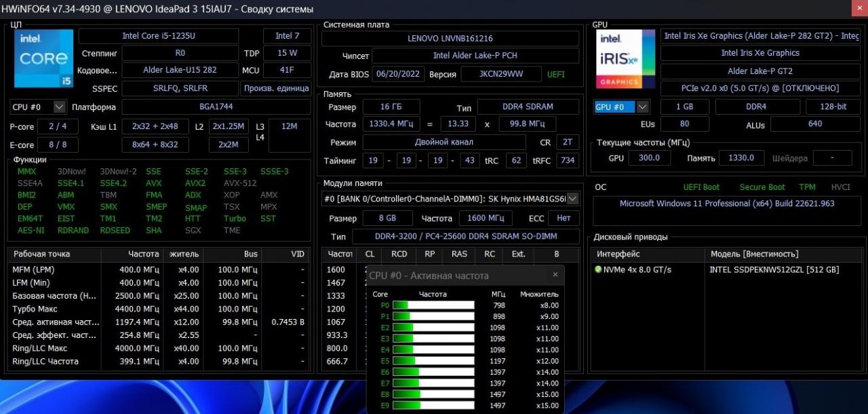Click the Turbo feature flag
The width and height of the screenshot is (868, 414).
click(235, 219)
